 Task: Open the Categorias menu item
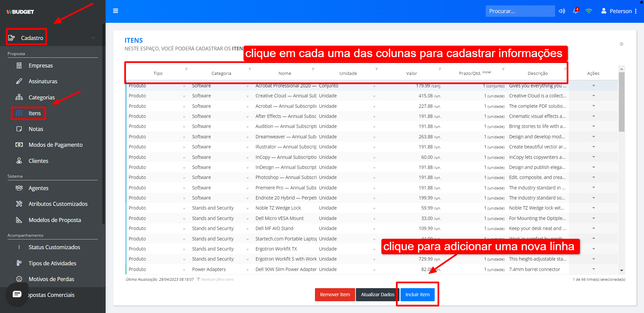[x=42, y=97]
